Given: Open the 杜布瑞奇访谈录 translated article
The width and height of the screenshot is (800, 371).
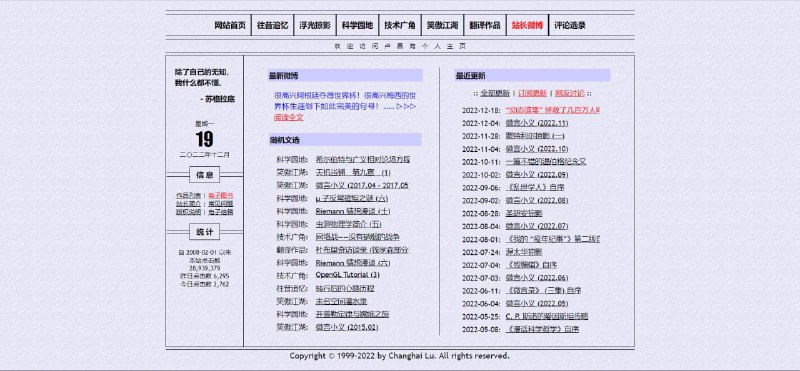Looking at the screenshot, I should pos(363,250).
